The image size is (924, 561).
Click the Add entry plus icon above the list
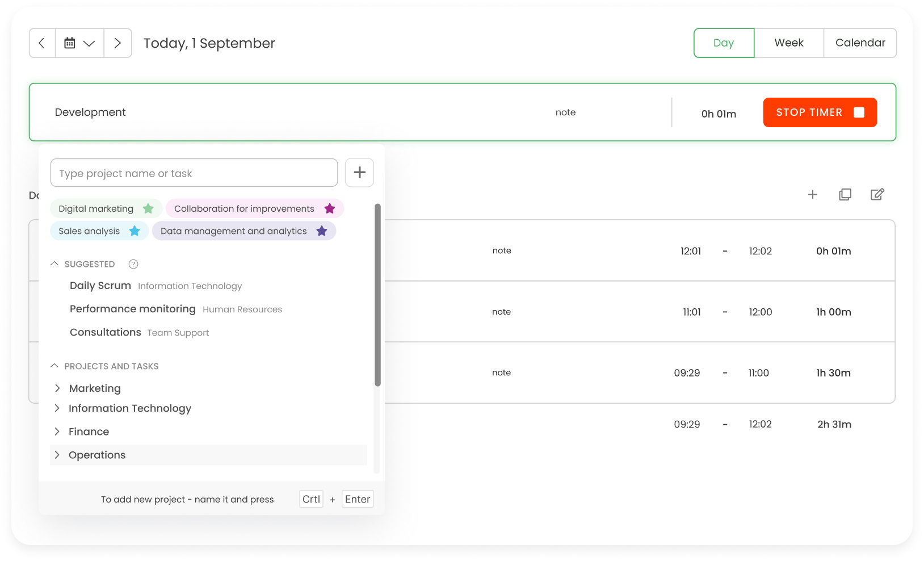pos(813,195)
